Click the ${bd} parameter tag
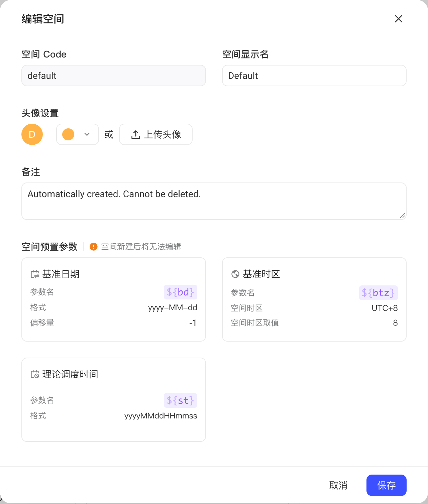 click(181, 292)
